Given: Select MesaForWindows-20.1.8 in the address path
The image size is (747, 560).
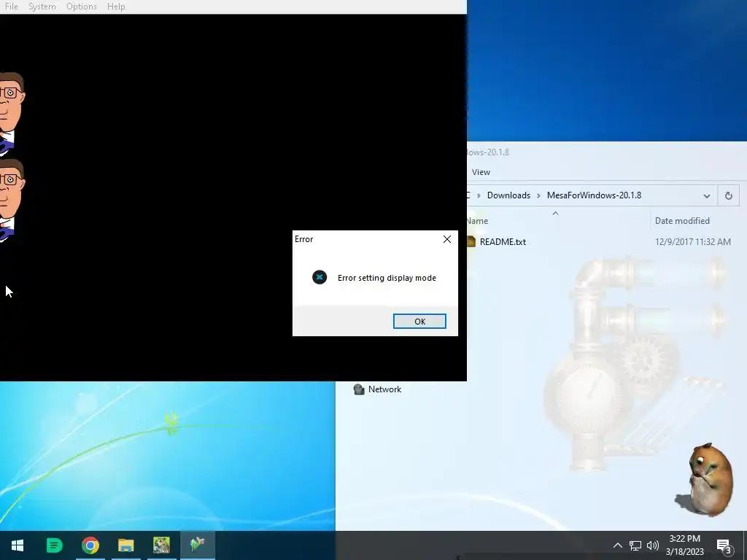Looking at the screenshot, I should pyautogui.click(x=594, y=195).
